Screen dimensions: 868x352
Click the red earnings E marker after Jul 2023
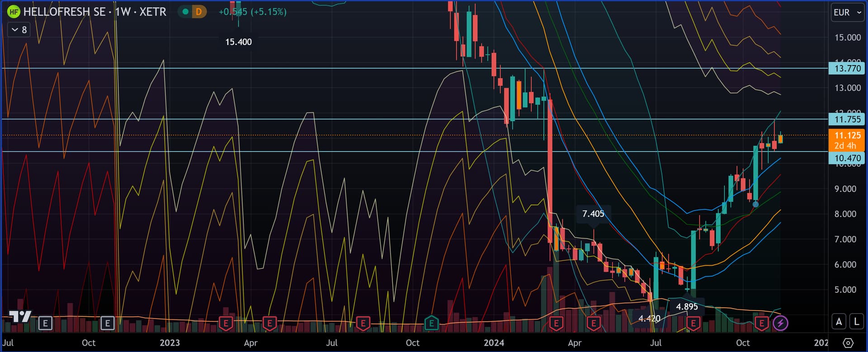(363, 323)
